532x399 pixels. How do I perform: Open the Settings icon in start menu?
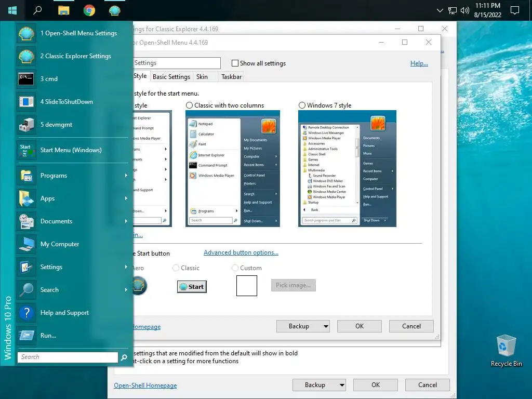click(26, 267)
